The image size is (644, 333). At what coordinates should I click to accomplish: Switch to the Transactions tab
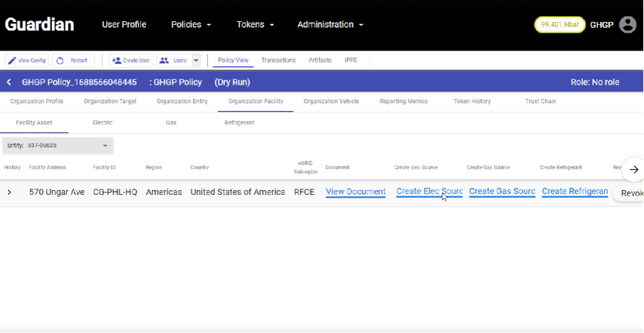(x=278, y=60)
